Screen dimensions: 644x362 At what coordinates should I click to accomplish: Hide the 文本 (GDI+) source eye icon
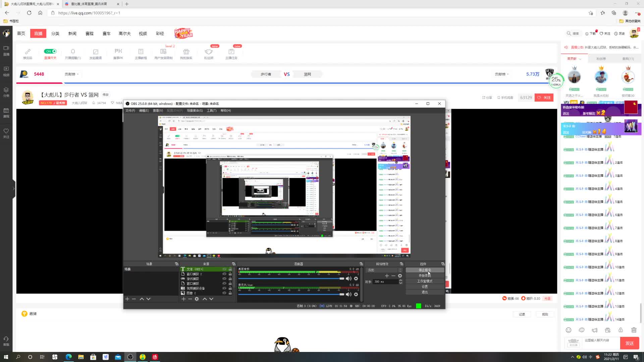click(224, 269)
